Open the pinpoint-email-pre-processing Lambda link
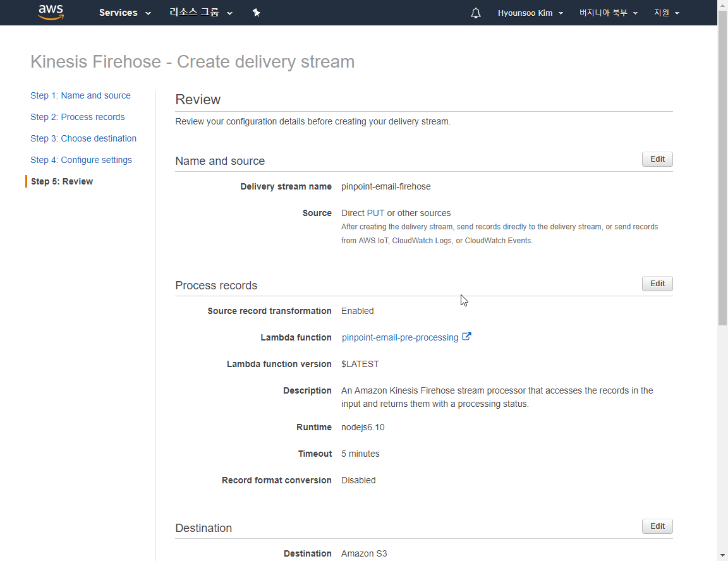This screenshot has width=728, height=561. click(x=400, y=338)
